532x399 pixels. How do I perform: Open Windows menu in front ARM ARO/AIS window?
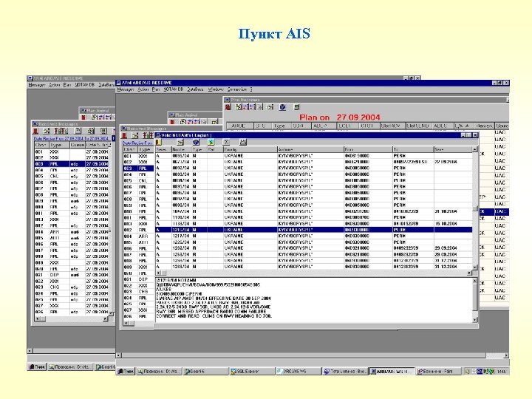(x=216, y=89)
